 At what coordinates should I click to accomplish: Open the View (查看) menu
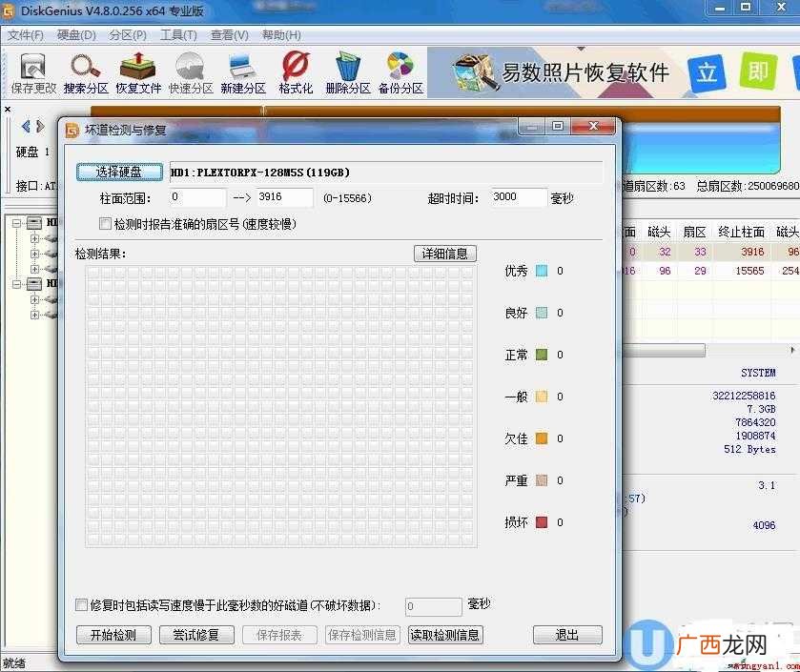[230, 35]
